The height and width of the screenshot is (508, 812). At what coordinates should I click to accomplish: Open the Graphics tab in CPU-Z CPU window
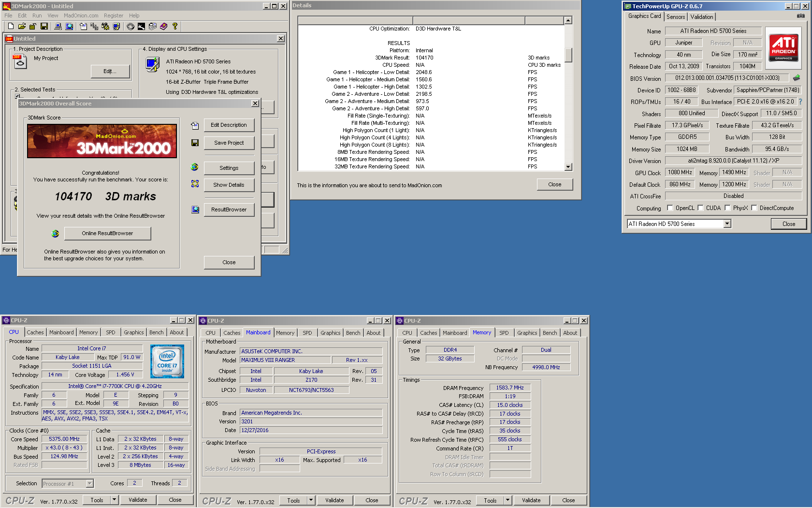tap(134, 332)
